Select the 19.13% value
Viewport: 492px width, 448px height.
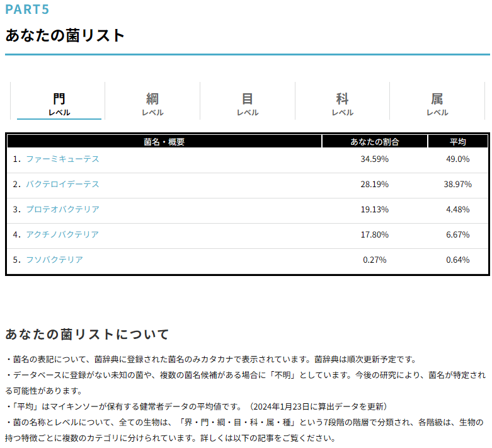(x=375, y=209)
